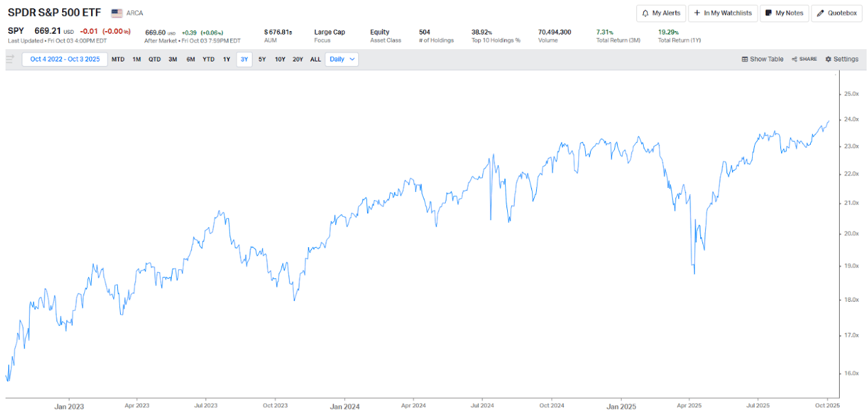
Task: Click the 669.21 last price
Action: tap(48, 32)
